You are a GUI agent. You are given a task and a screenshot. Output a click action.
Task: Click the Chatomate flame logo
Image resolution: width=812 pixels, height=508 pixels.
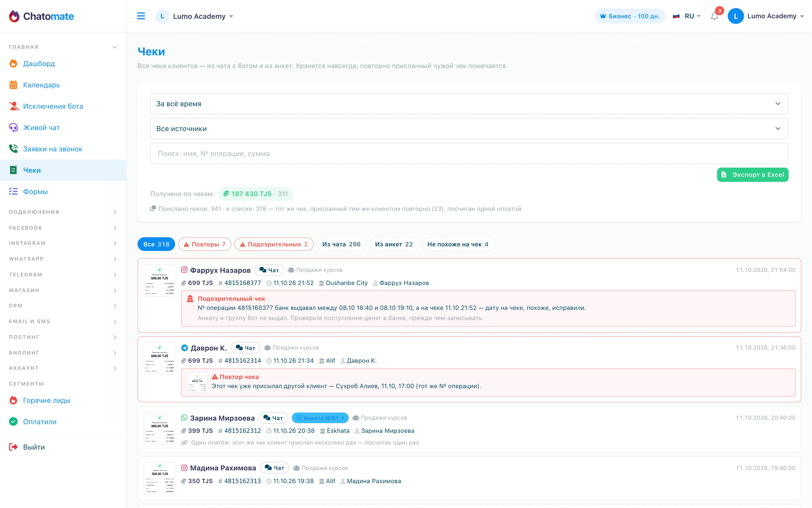14,16
